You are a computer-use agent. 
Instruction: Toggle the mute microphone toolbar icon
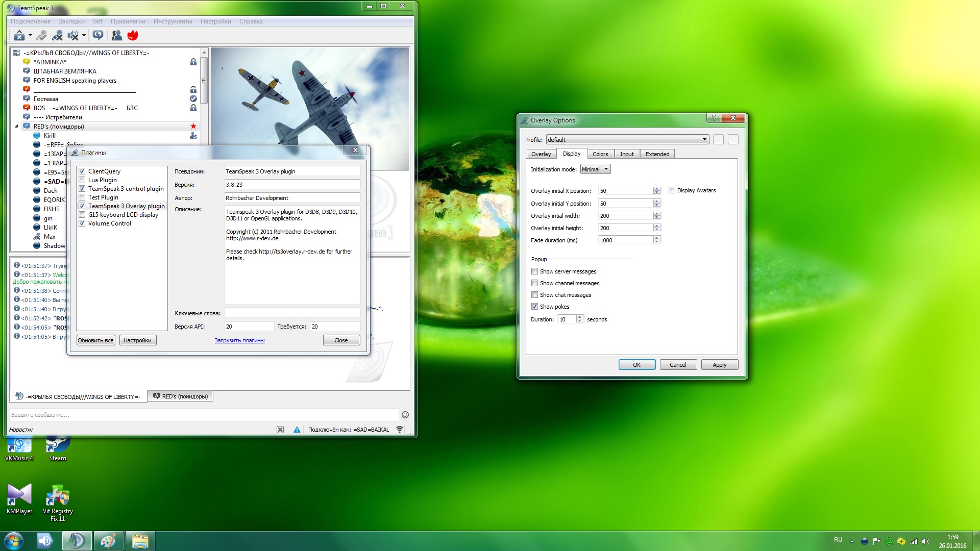(57, 35)
